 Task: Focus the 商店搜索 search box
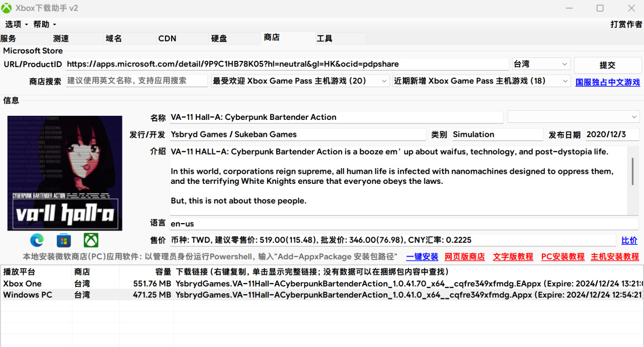(x=137, y=81)
